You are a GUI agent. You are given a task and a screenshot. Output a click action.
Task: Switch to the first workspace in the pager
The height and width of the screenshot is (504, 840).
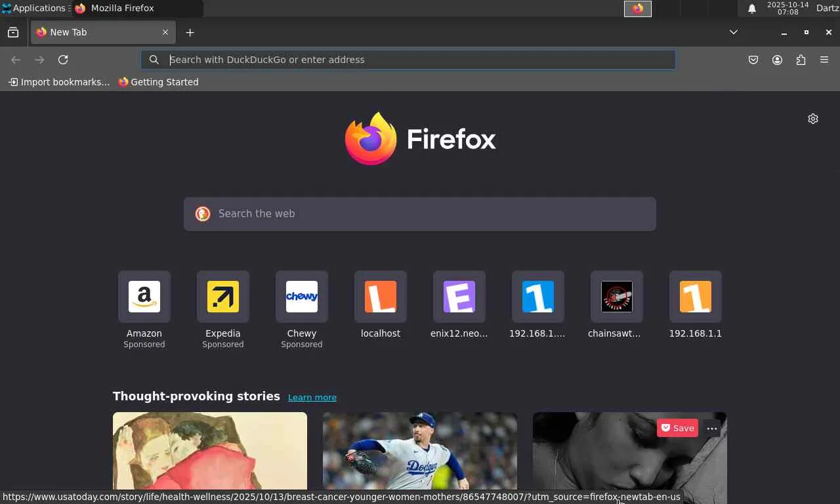tap(638, 9)
